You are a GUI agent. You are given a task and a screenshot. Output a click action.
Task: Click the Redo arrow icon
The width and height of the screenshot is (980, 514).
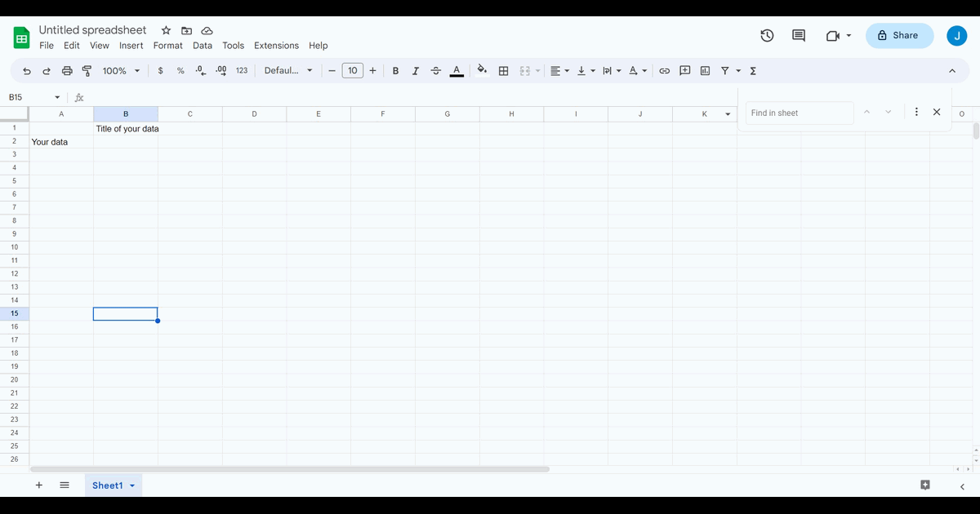coord(47,71)
